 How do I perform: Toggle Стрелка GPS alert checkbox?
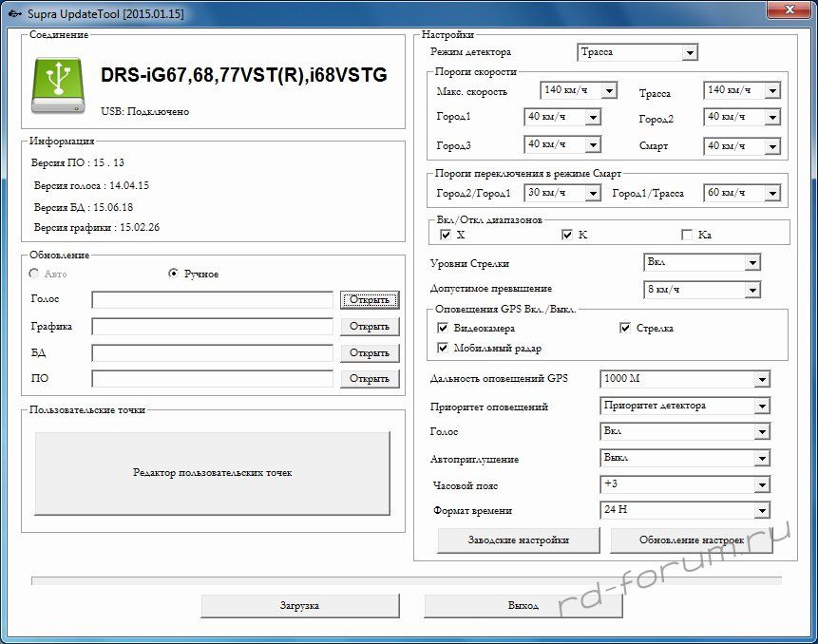(625, 328)
